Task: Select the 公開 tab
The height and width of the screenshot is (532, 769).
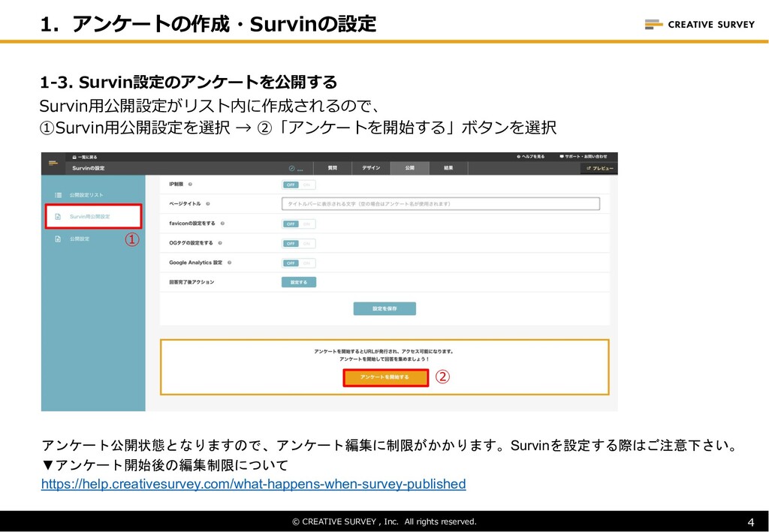Action: [x=409, y=168]
